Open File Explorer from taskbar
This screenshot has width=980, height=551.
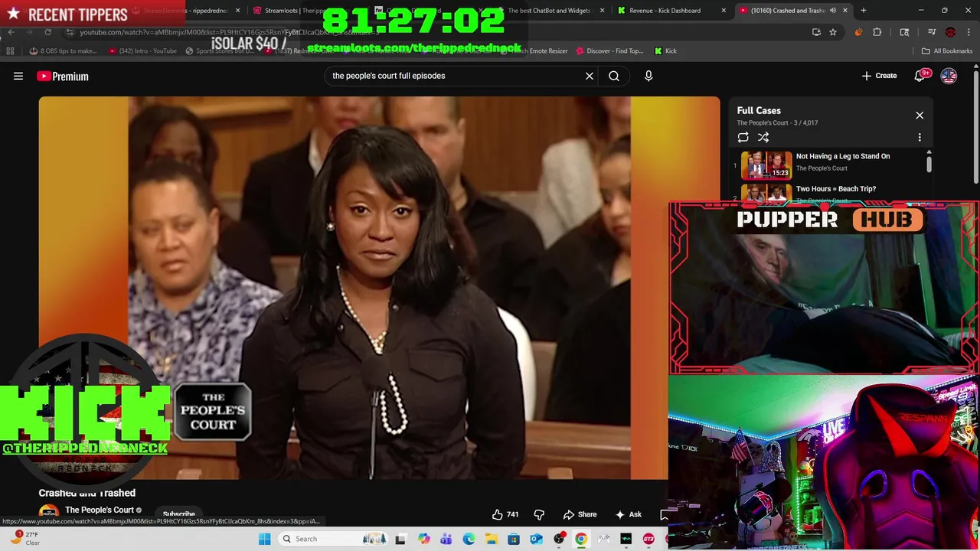[491, 539]
